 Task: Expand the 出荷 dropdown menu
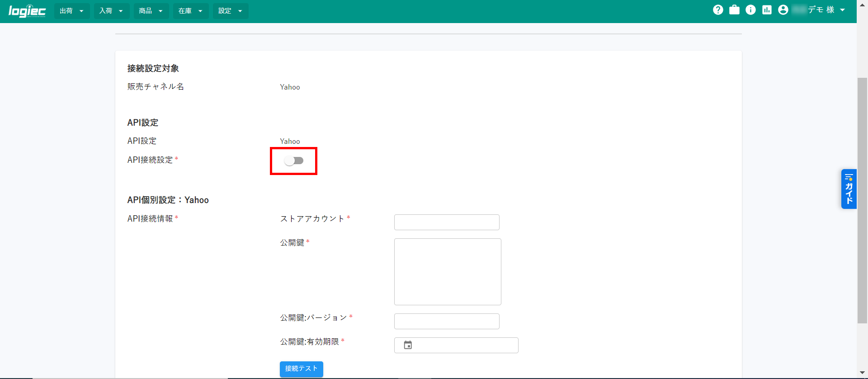point(71,11)
